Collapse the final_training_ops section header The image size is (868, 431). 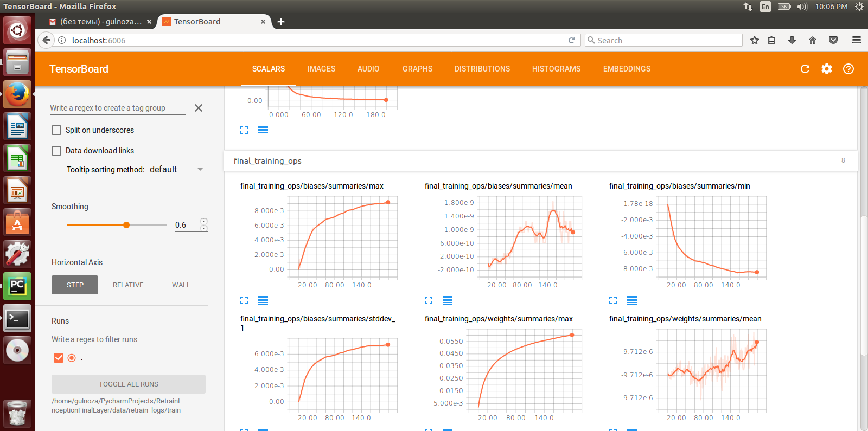click(541, 161)
